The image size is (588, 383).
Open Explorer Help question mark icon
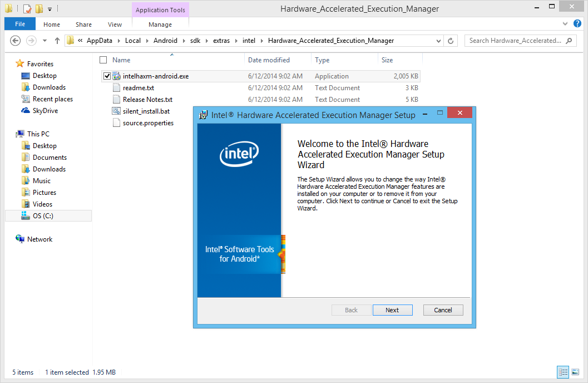point(577,24)
